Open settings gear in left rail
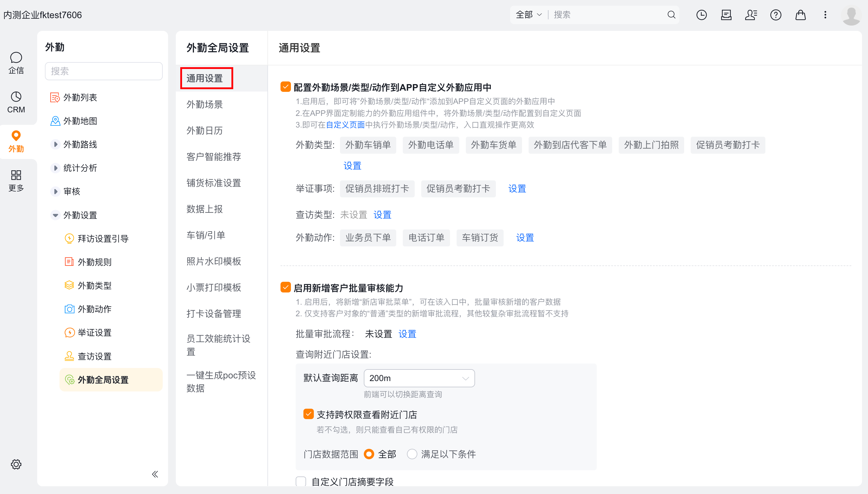 [x=16, y=464]
